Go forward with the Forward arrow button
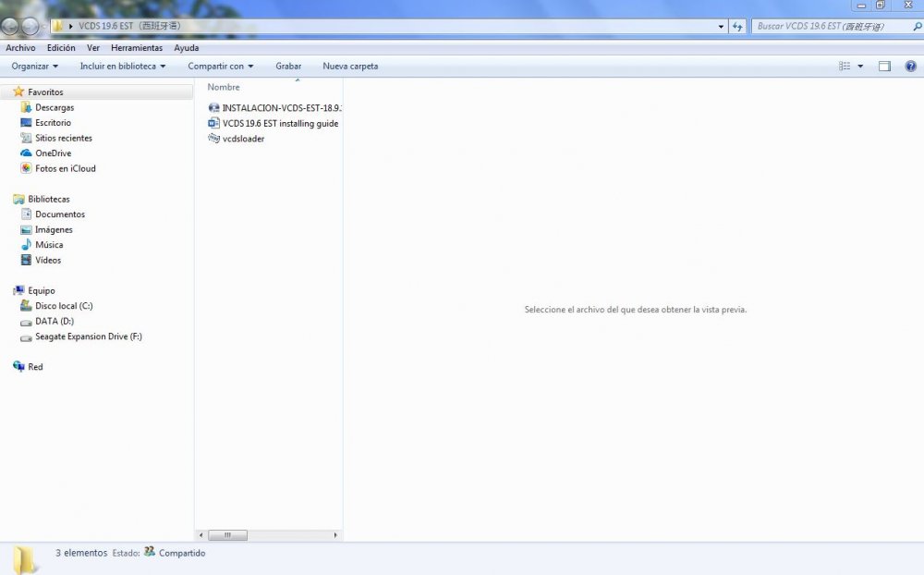The height and width of the screenshot is (575, 924). [x=30, y=26]
